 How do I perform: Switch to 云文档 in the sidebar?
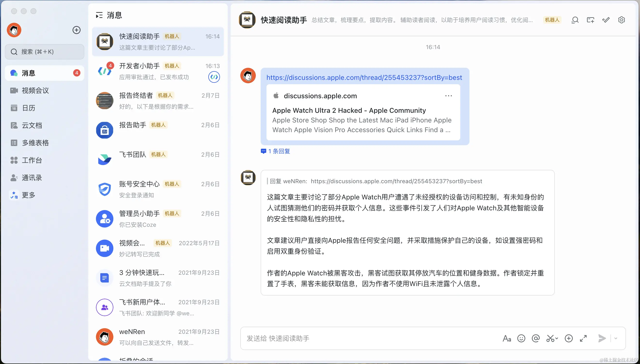32,125
